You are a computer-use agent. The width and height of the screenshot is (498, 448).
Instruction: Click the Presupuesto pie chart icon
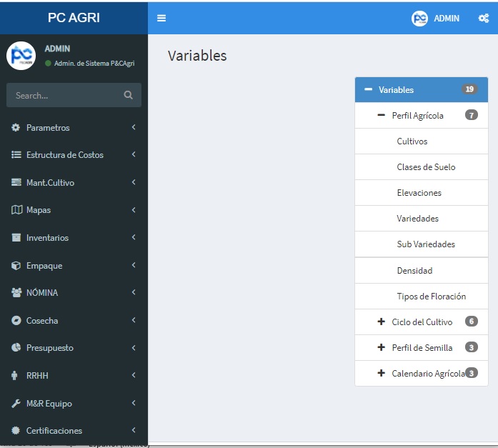point(16,348)
